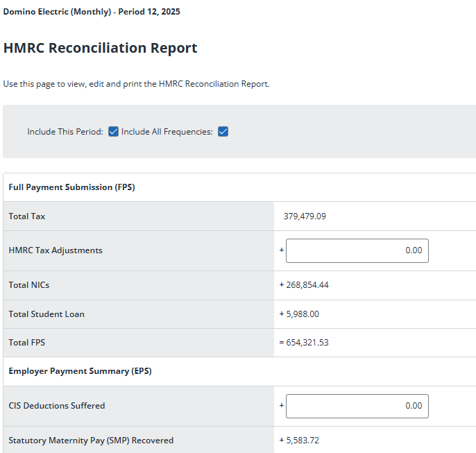Click the Total NICs row label

tap(29, 285)
